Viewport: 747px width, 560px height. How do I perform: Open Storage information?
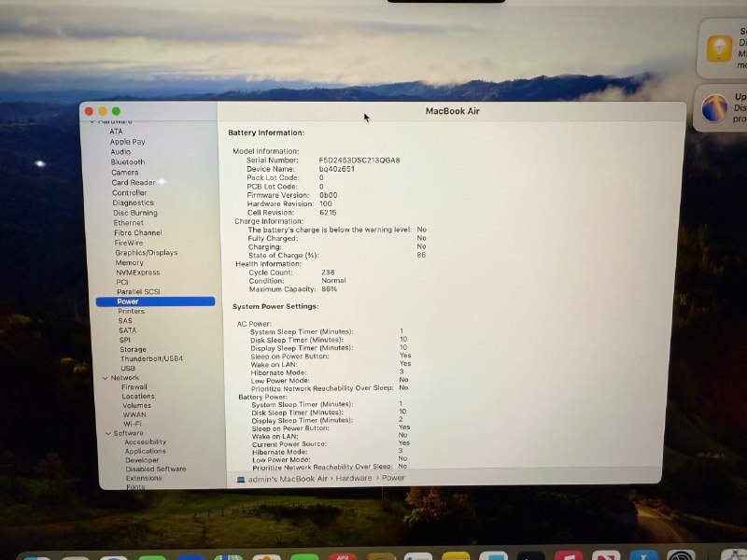point(133,349)
